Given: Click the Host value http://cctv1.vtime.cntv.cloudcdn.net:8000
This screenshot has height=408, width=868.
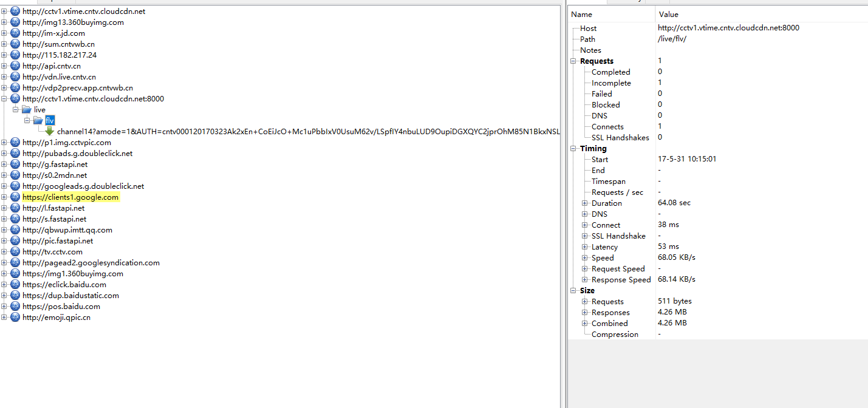Looking at the screenshot, I should pos(728,28).
